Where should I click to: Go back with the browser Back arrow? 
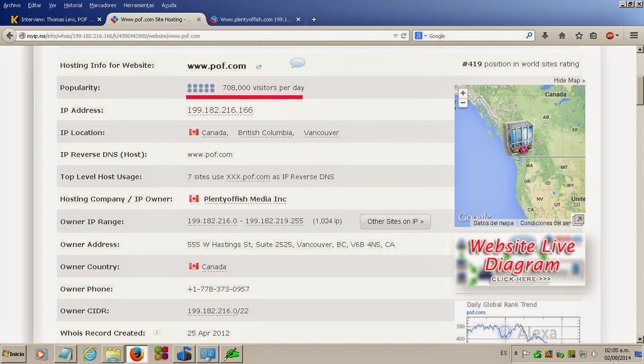(9, 36)
